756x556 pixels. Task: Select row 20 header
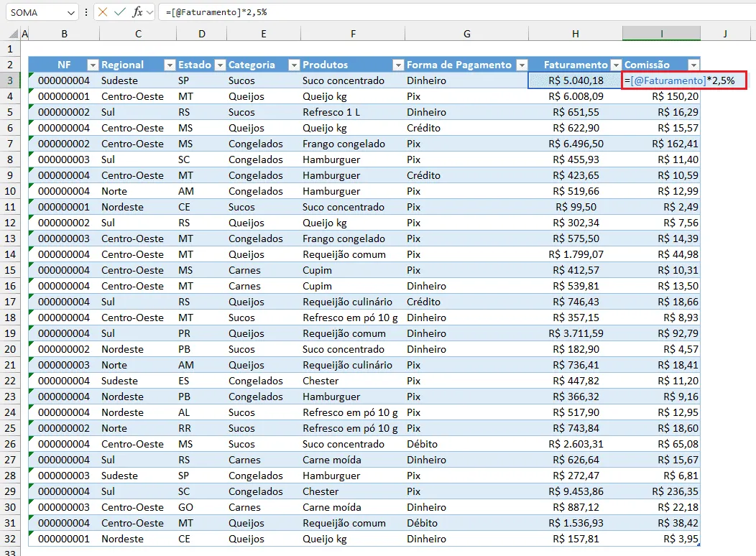click(x=10, y=349)
